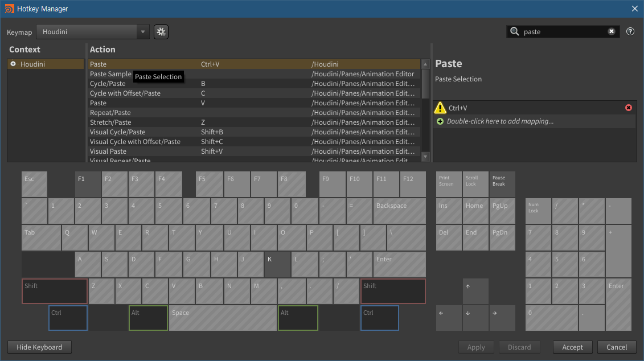
Task: Toggle the left Ctrl modifier key
Action: [x=68, y=318]
